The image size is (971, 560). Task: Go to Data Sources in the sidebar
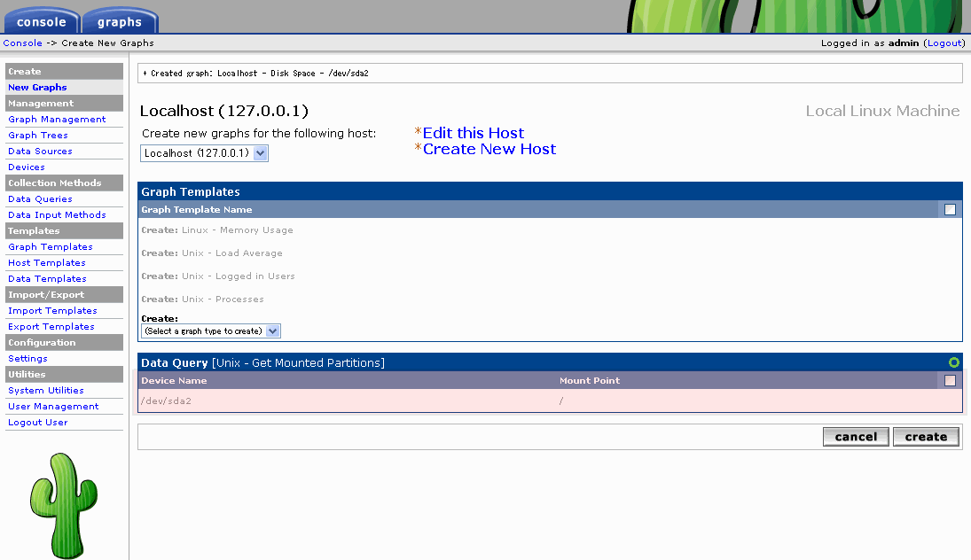(x=40, y=152)
